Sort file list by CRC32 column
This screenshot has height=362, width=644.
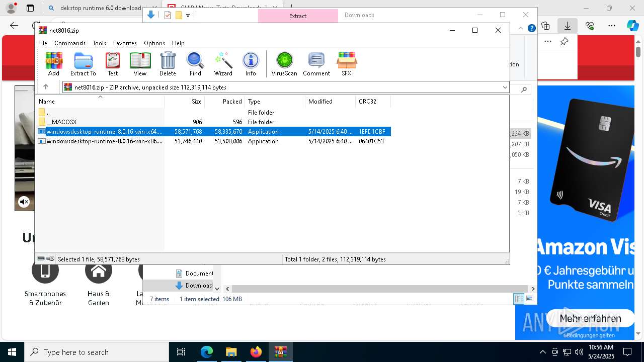click(x=373, y=102)
